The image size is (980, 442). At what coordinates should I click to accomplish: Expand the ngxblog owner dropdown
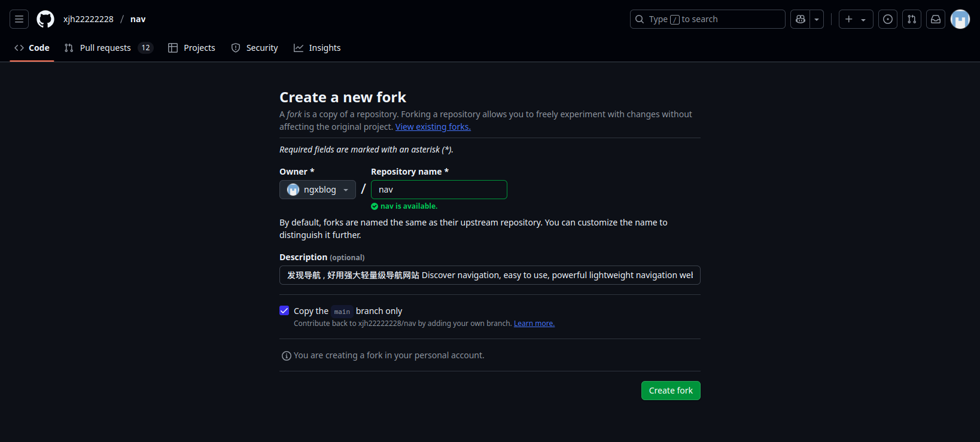pyautogui.click(x=318, y=190)
